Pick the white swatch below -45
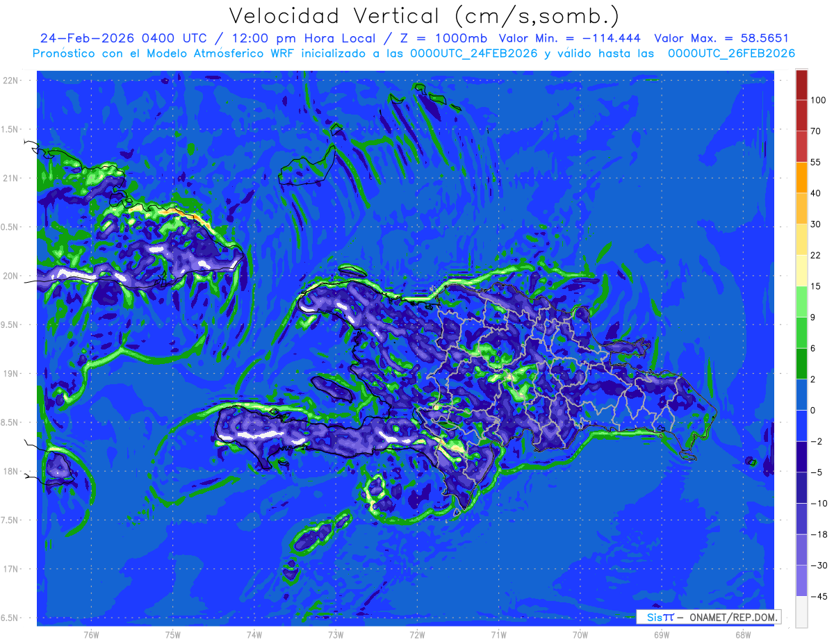Viewport: 834px width, 644px height. [801, 611]
